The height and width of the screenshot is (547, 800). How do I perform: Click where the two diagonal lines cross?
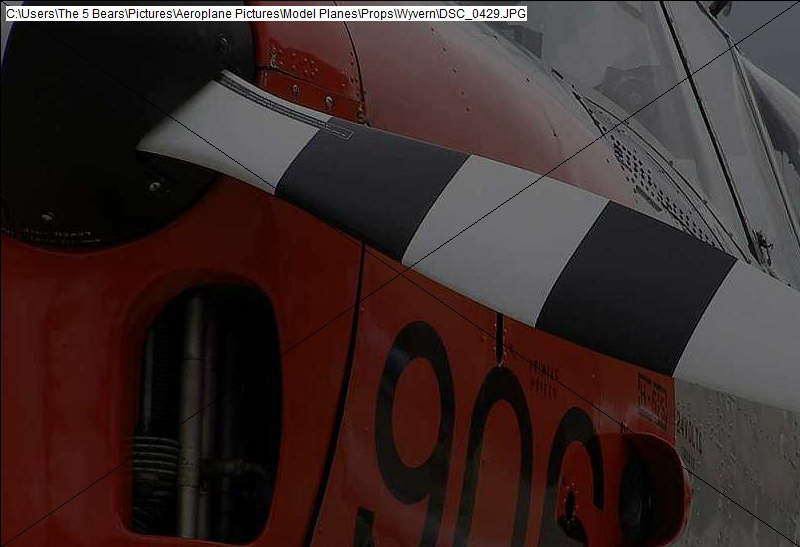[400, 273]
